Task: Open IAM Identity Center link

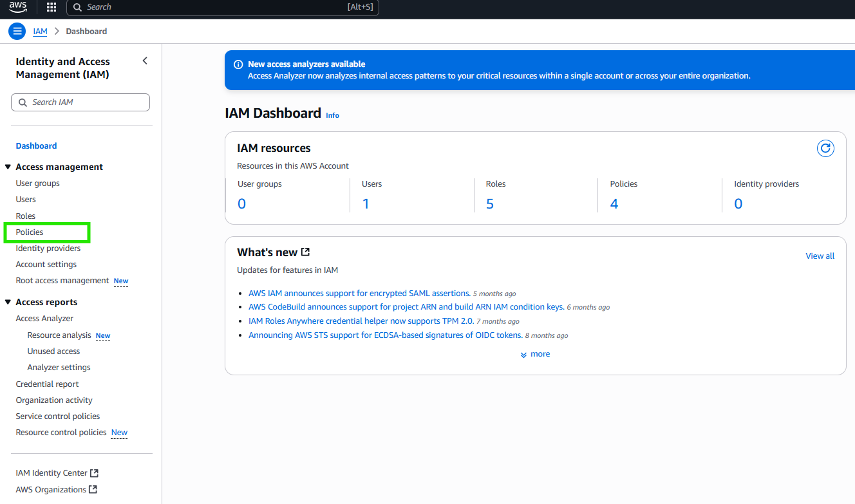Action: coord(52,473)
